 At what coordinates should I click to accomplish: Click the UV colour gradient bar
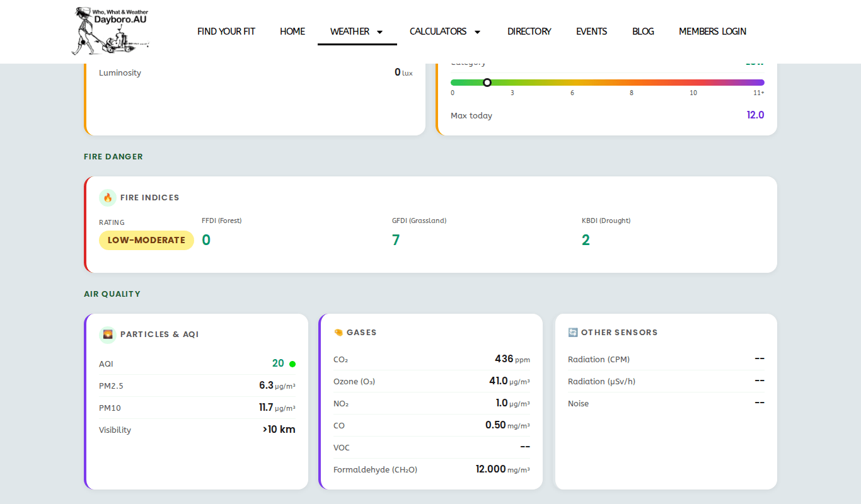tap(608, 83)
